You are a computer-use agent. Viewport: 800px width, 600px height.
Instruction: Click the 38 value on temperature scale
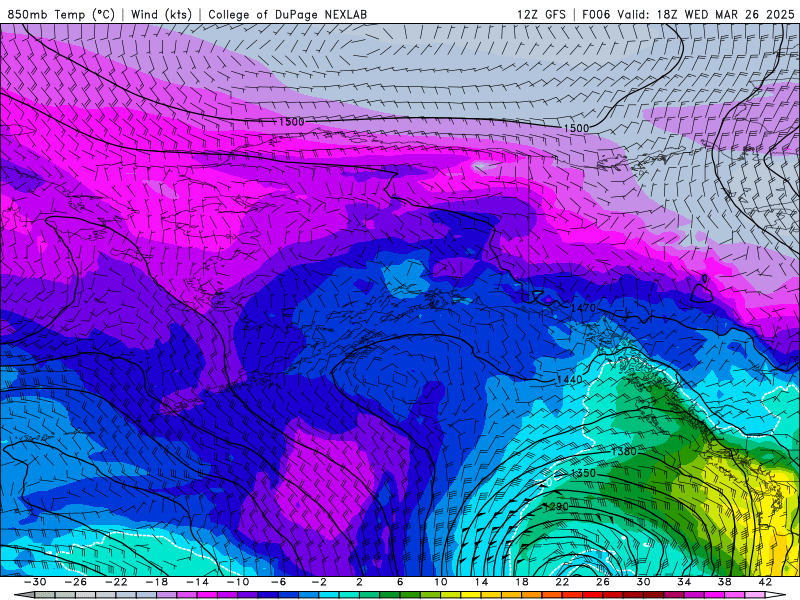(x=724, y=582)
